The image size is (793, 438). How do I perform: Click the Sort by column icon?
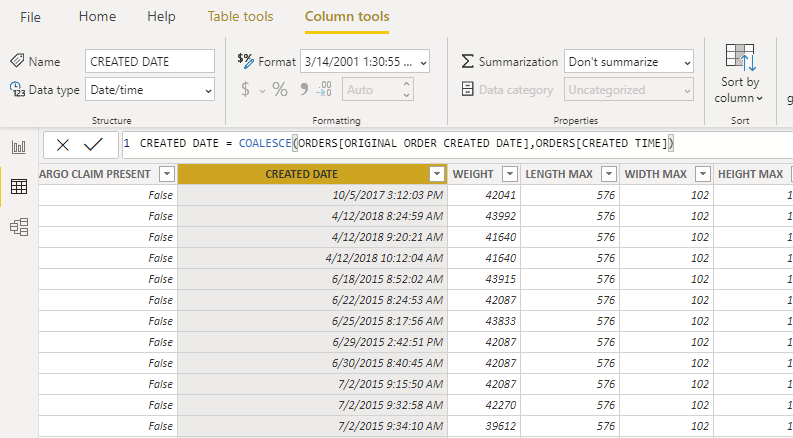pyautogui.click(x=740, y=57)
